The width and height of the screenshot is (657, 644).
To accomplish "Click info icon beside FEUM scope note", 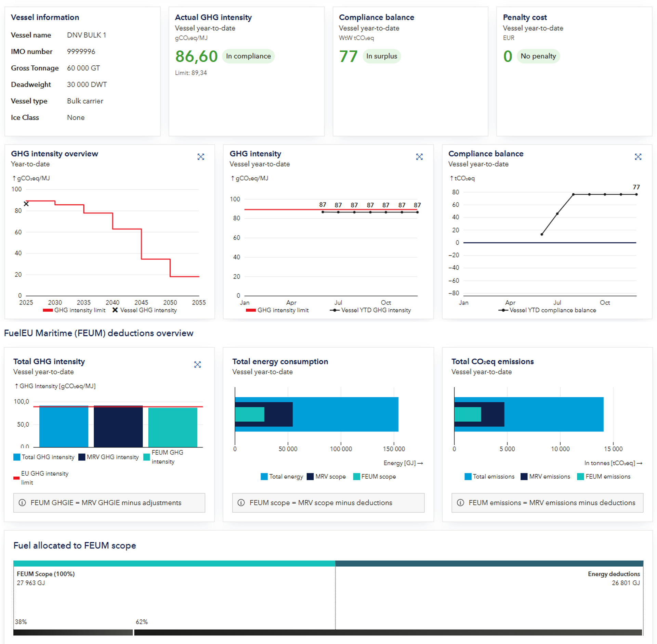I will point(241,502).
